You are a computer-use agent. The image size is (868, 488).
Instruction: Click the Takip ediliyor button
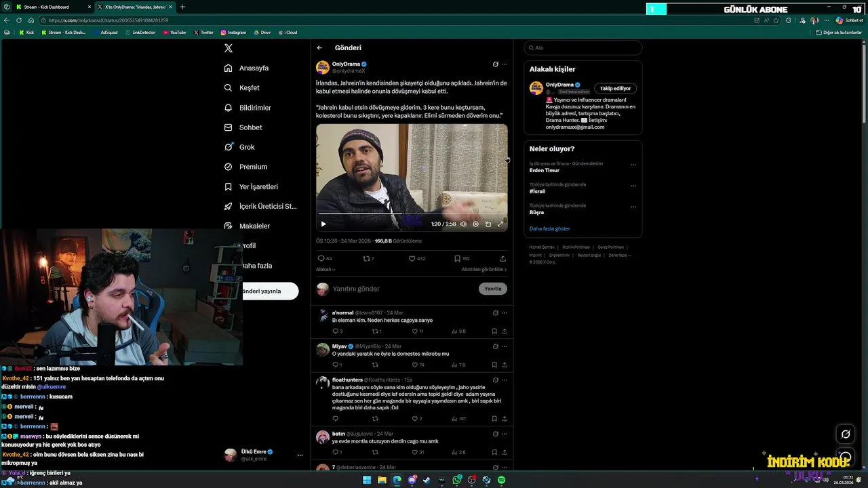pyautogui.click(x=615, y=88)
